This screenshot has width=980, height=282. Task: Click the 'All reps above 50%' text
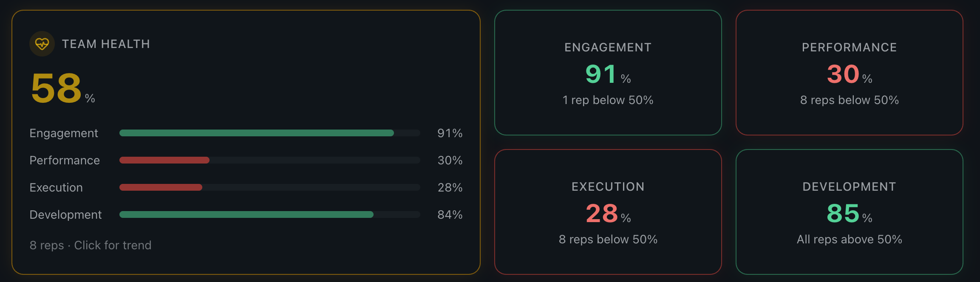pyautogui.click(x=850, y=240)
